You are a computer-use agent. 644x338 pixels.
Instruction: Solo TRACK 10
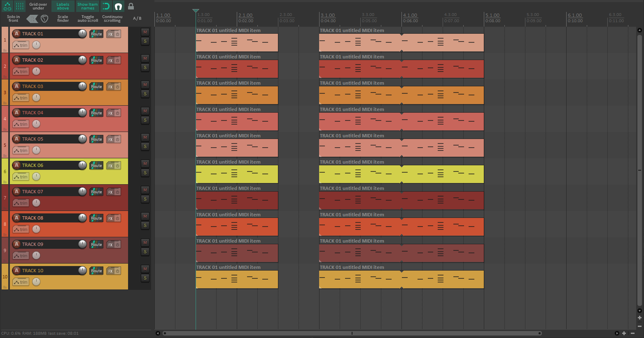pos(145,278)
